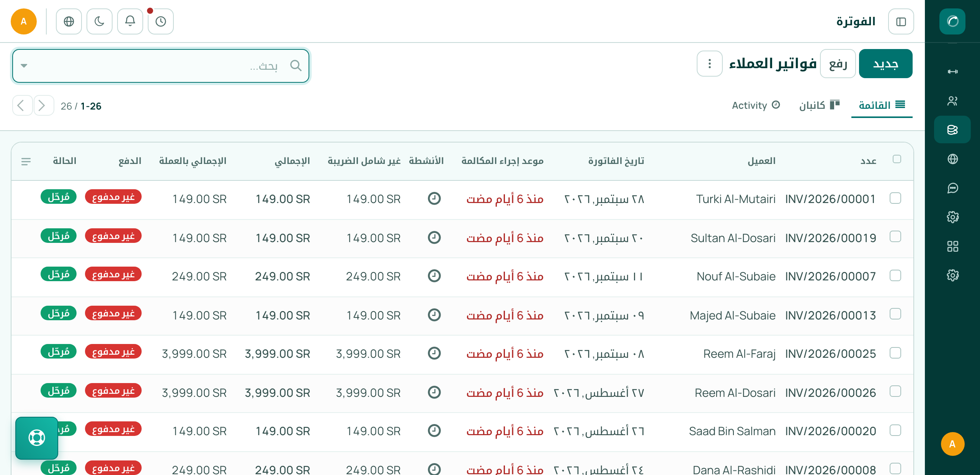This screenshot has width=980, height=475.
Task: Switch to the Activity view
Action: [756, 105]
